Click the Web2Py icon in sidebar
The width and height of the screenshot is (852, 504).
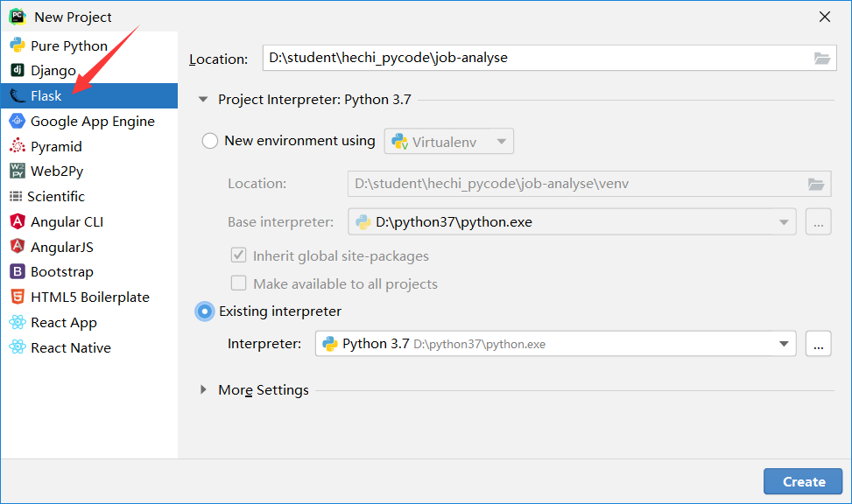[17, 171]
